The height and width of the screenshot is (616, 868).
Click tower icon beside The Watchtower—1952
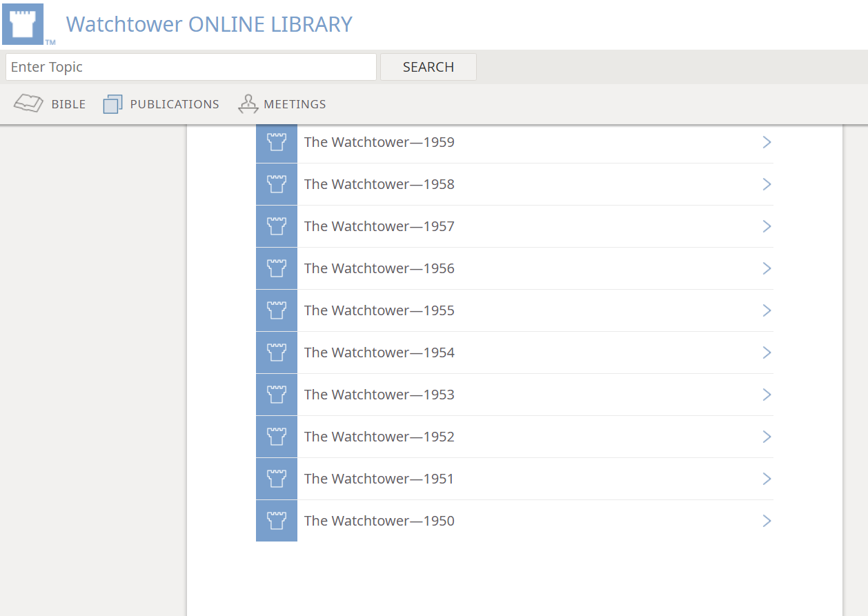(x=277, y=437)
